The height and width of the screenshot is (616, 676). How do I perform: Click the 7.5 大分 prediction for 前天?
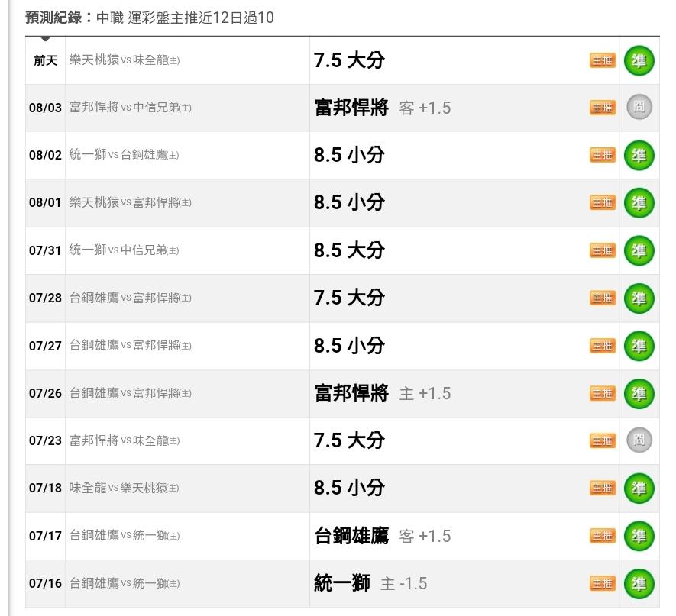[x=349, y=60]
